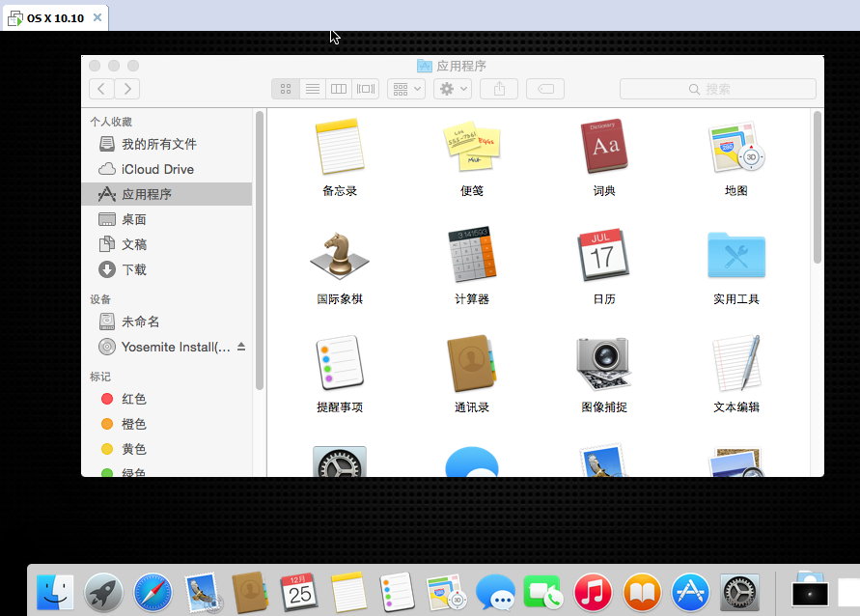
Task: Eject the Yosemite Install disk
Action: [241, 347]
